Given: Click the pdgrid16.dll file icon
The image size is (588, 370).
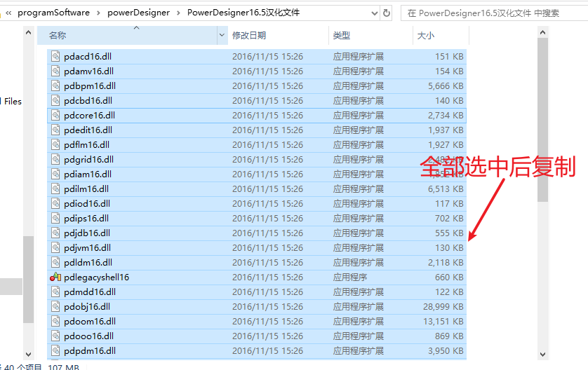Looking at the screenshot, I should [x=55, y=160].
